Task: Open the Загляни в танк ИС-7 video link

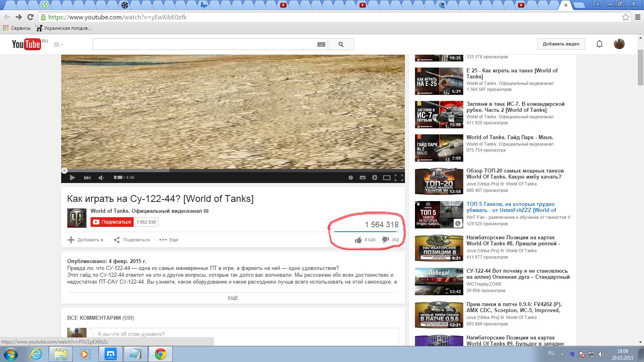Action: coord(516,107)
